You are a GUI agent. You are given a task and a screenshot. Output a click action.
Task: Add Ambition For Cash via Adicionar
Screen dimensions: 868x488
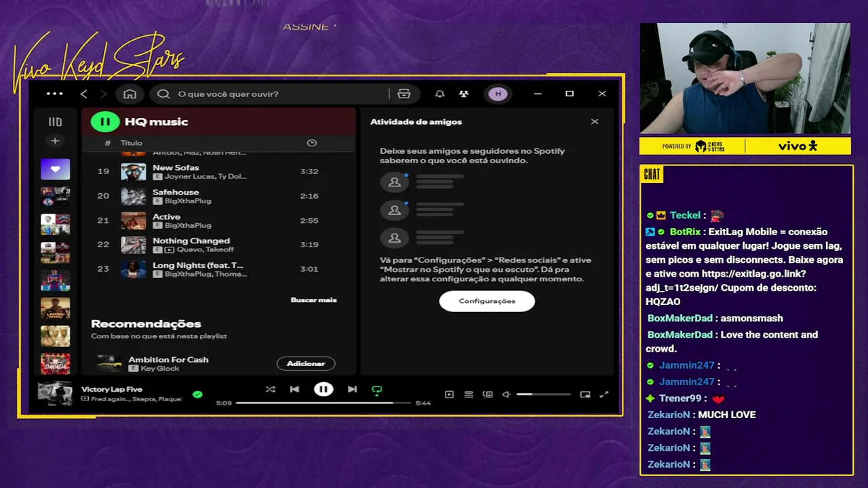pos(306,363)
